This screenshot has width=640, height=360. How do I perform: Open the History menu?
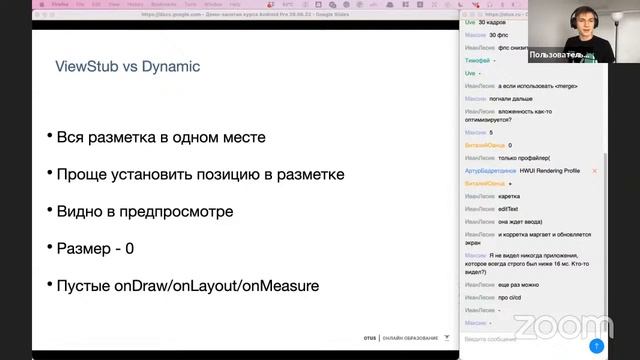(135, 4)
